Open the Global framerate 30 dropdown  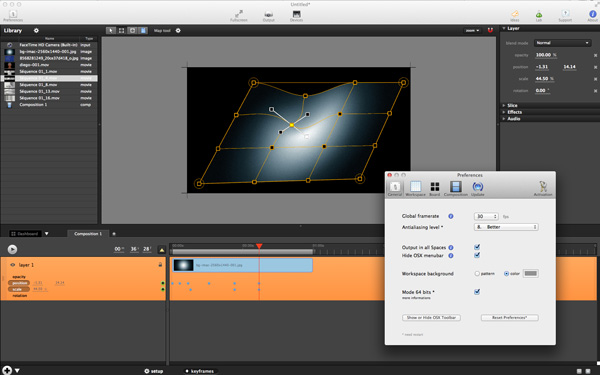click(486, 216)
